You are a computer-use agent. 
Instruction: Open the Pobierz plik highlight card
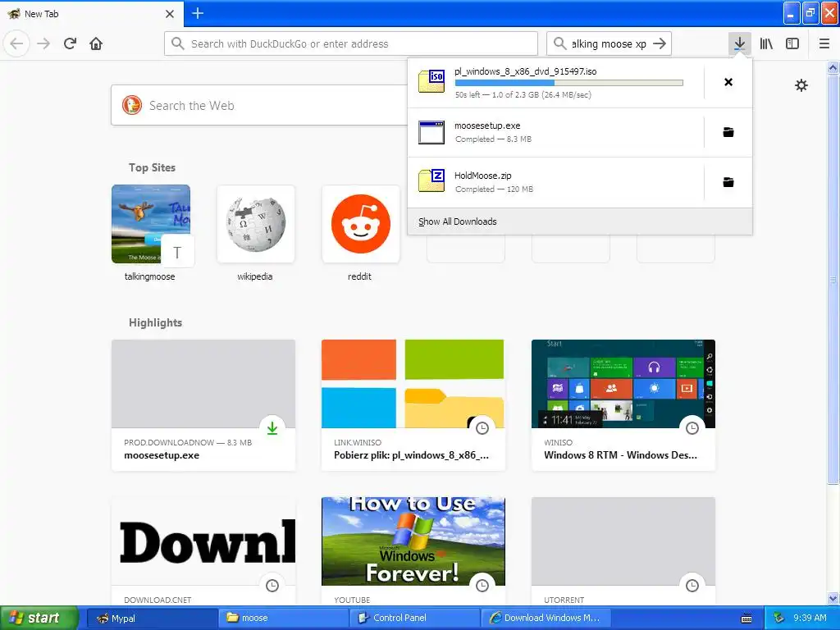(x=413, y=405)
